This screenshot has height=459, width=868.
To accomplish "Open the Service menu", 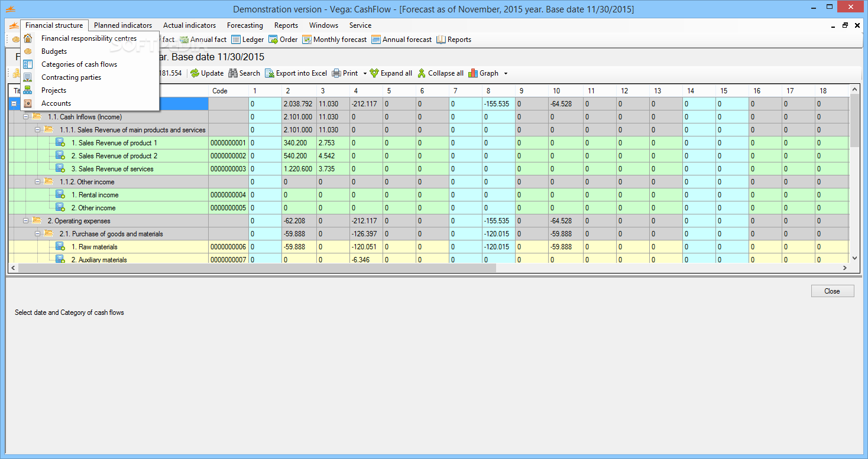I will (x=360, y=25).
